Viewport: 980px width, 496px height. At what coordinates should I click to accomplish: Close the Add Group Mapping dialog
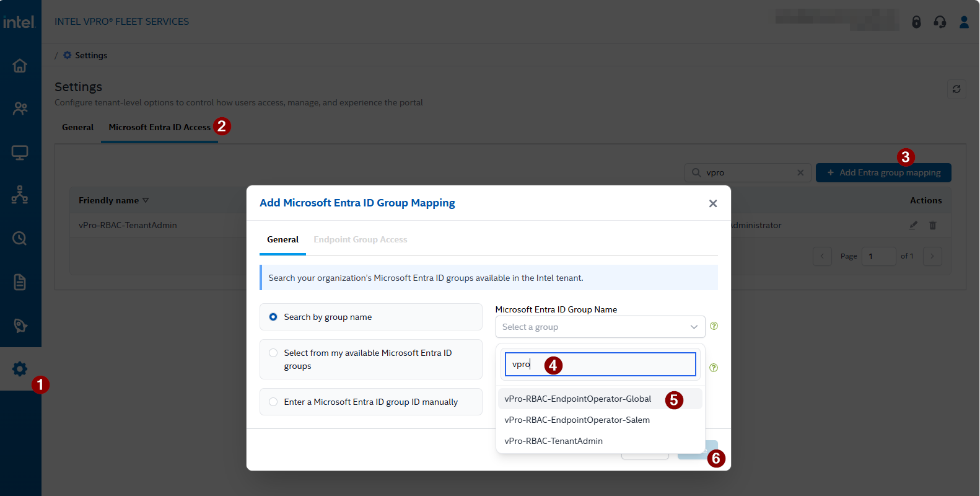(x=713, y=203)
